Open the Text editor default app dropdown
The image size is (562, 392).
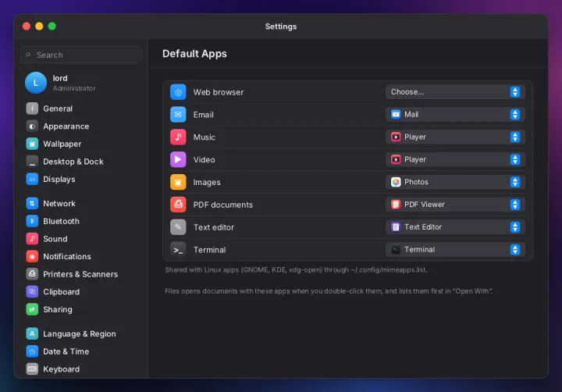pos(455,227)
